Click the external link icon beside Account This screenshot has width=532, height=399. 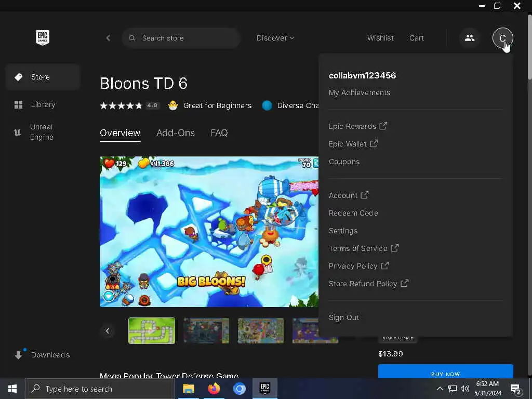pyautogui.click(x=365, y=195)
